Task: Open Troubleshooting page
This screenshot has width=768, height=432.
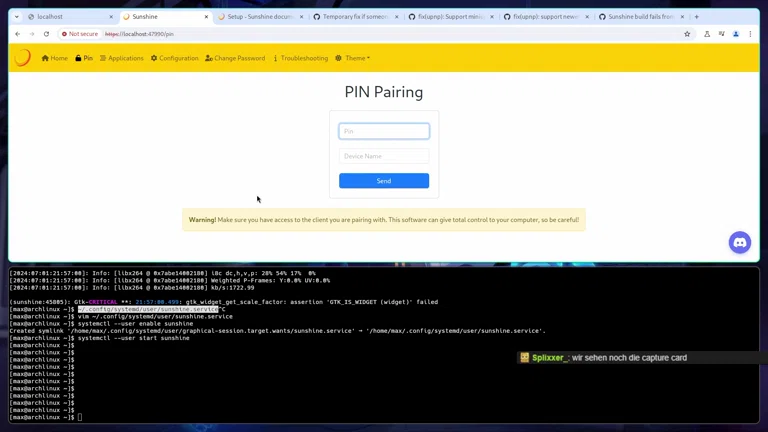Action: 300,58
